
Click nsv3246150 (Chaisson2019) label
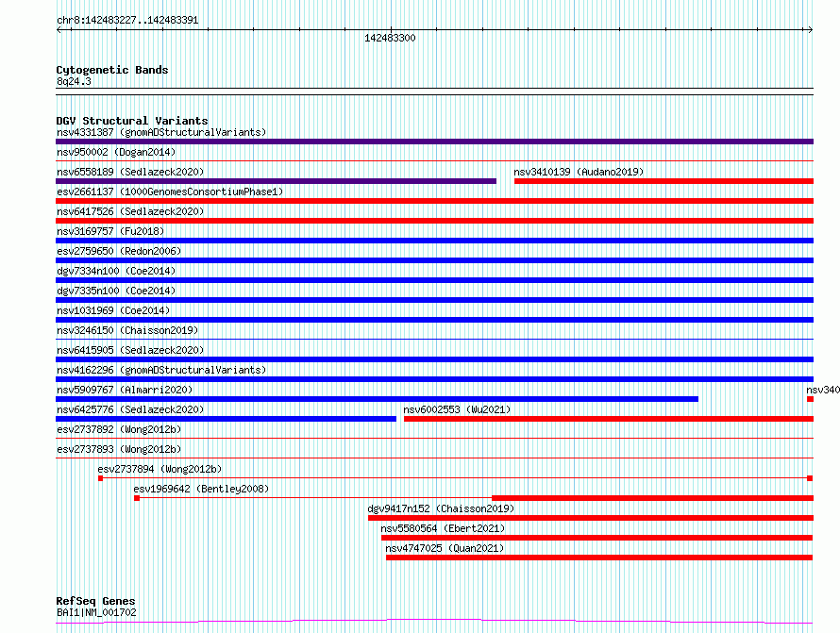[x=127, y=330]
